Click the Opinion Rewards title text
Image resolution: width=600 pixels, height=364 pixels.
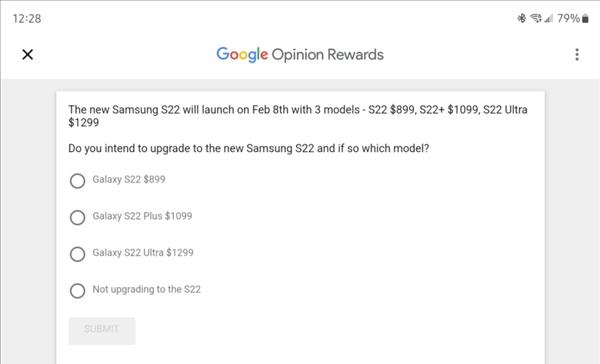click(x=328, y=55)
